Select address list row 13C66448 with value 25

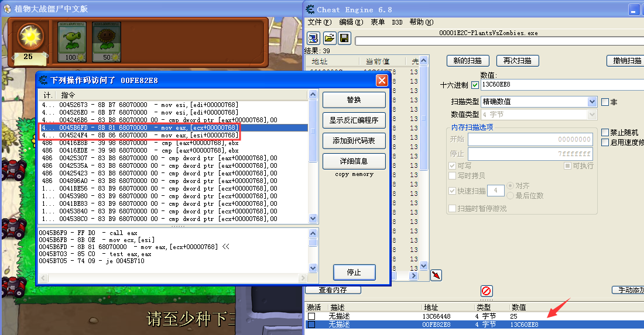(x=474, y=316)
